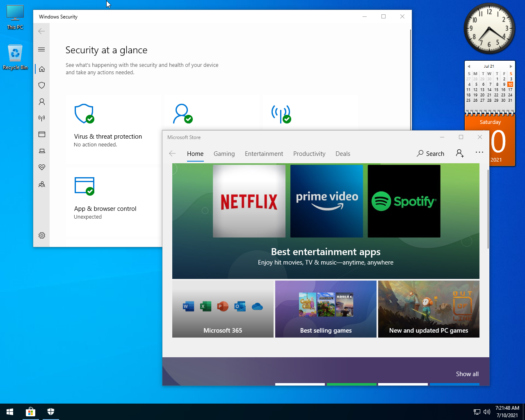Click 'Unexpected' status under App & browser control
Screen dimensions: 525x420
point(88,217)
